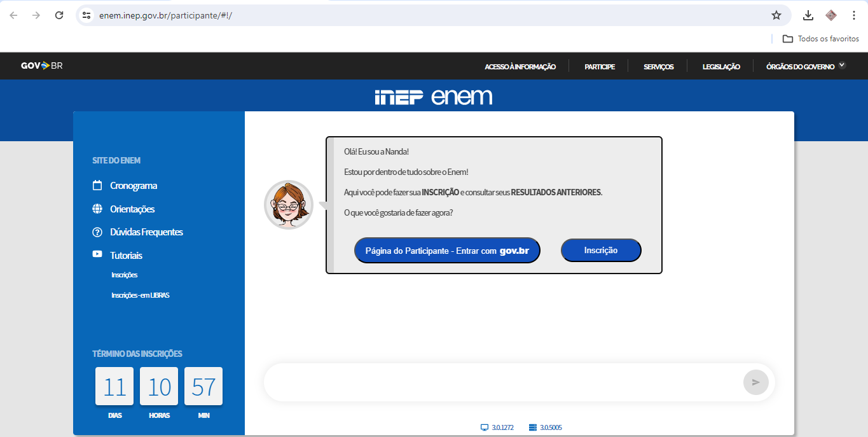The image size is (868, 437).
Task: Click the 11 DIAS countdown tile
Action: pos(114,386)
